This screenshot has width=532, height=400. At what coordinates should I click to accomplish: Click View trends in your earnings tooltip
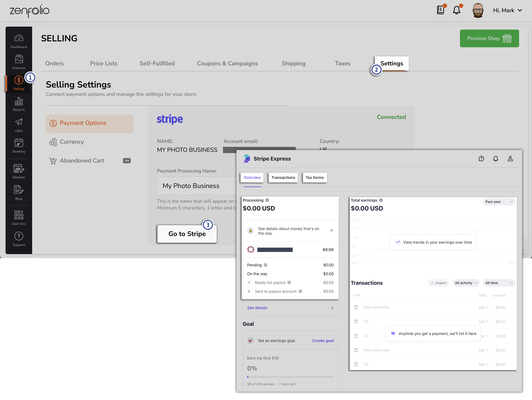pos(433,242)
